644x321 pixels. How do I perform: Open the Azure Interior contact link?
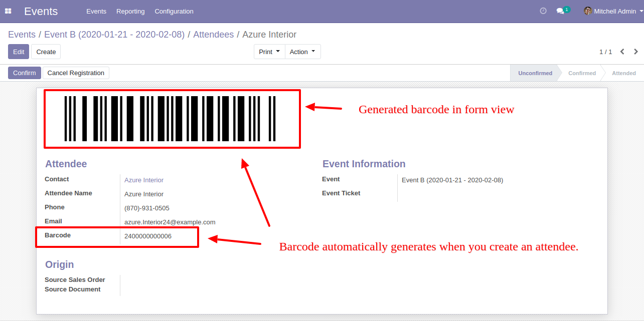point(144,180)
